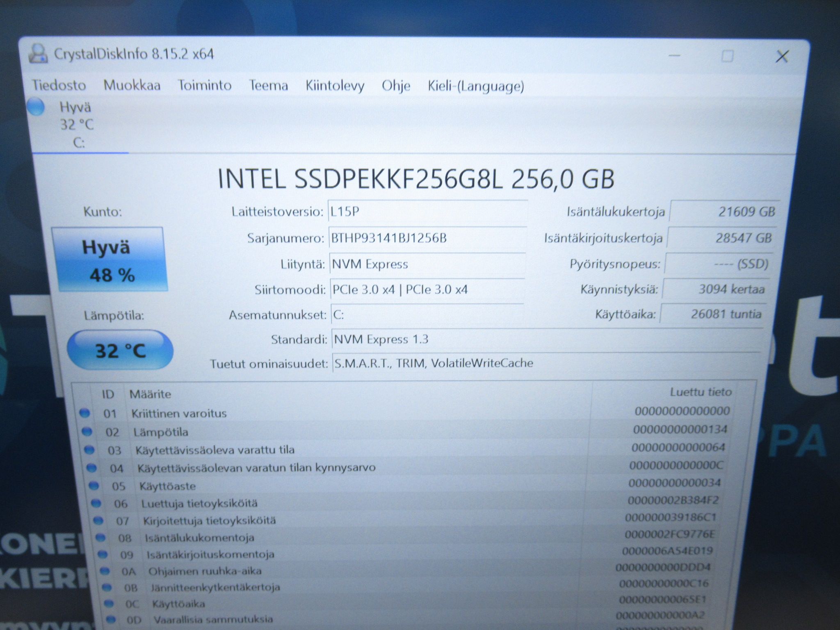
Task: Open the Kieli-(Language) menu
Action: 476,86
